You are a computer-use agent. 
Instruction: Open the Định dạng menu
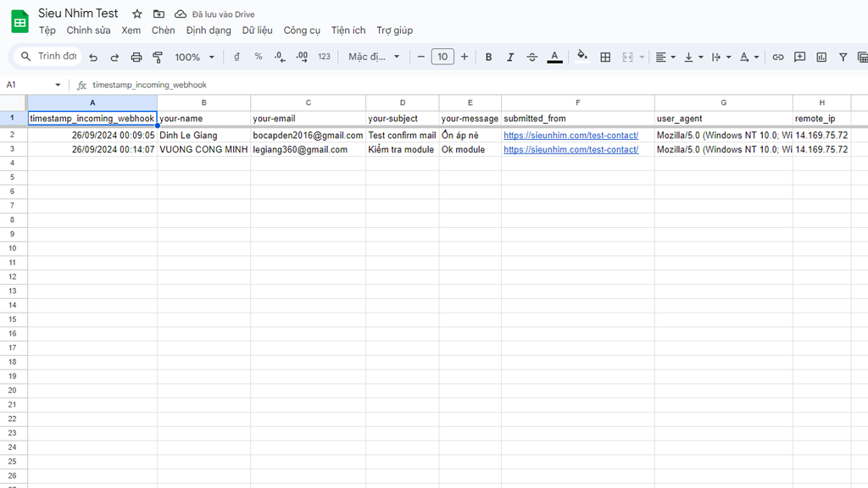pos(209,30)
